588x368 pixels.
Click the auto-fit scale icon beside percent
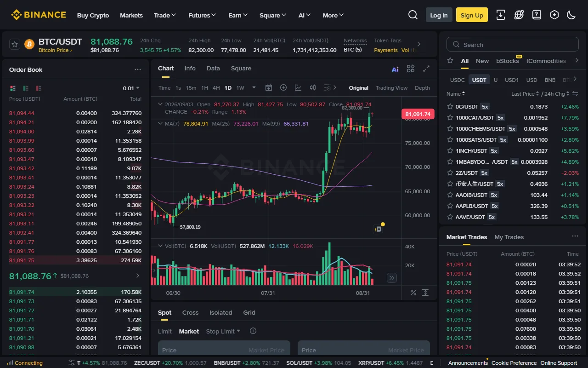pos(425,293)
